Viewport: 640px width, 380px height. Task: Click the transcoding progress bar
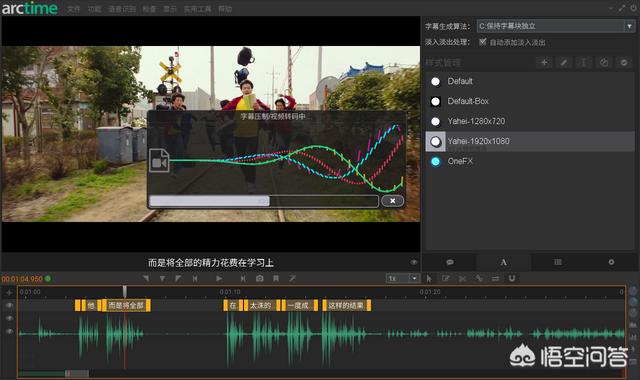tap(264, 201)
